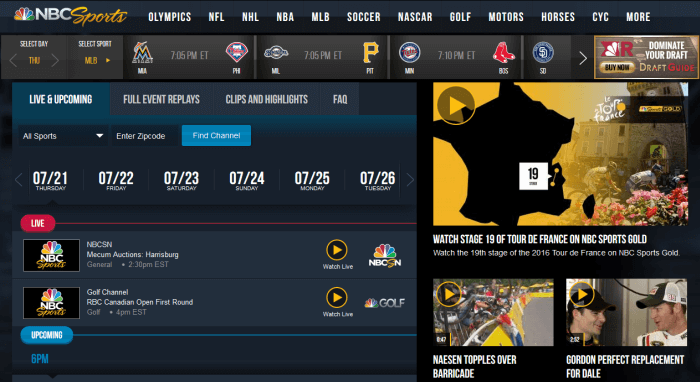Click the Find Channel button

coord(216,136)
